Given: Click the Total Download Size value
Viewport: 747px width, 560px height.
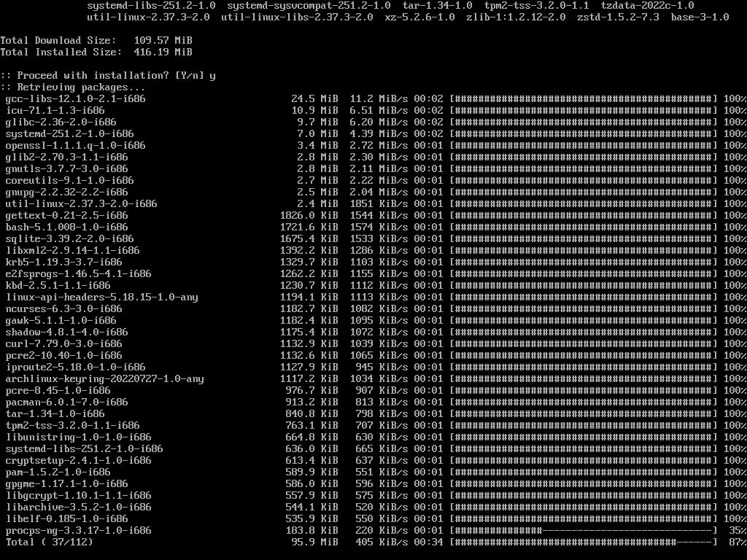Looking at the screenshot, I should click(x=163, y=41).
